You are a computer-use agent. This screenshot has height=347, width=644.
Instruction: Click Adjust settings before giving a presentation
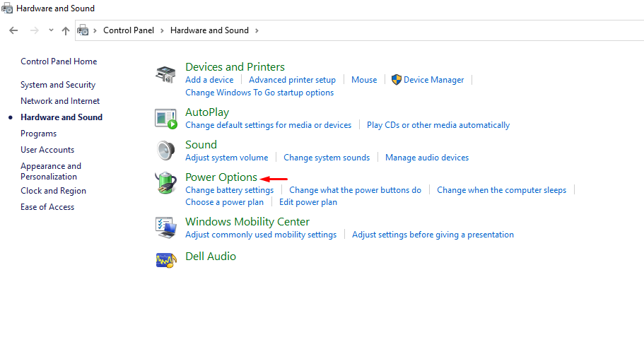pyautogui.click(x=433, y=235)
